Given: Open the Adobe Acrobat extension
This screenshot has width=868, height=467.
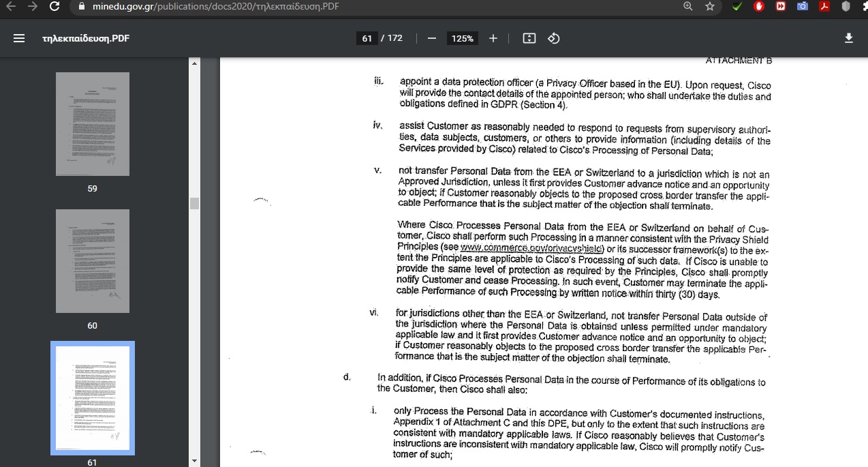Looking at the screenshot, I should pos(824,6).
